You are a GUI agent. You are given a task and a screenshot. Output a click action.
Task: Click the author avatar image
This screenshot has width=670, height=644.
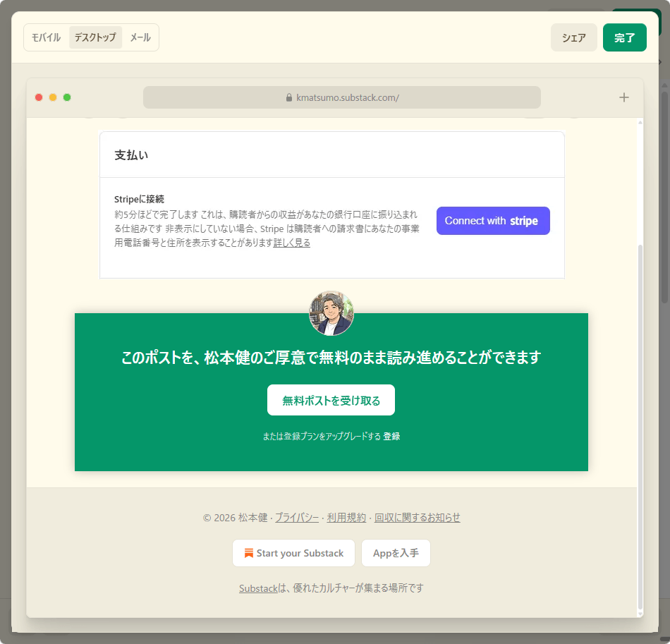[331, 313]
